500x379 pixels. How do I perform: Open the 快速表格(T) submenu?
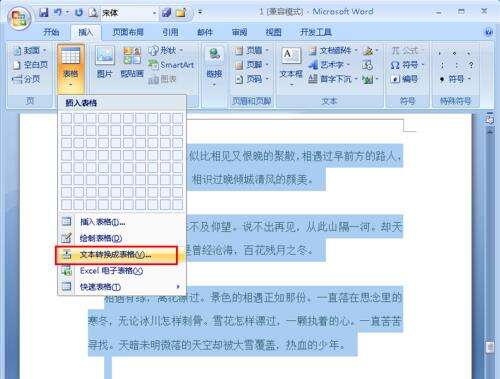(x=122, y=286)
